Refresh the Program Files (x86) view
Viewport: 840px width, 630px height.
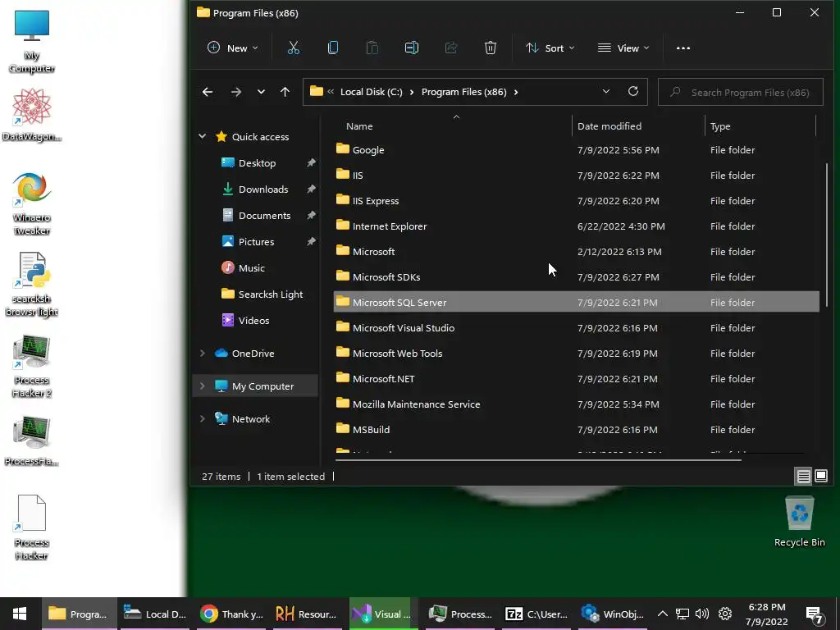(633, 92)
